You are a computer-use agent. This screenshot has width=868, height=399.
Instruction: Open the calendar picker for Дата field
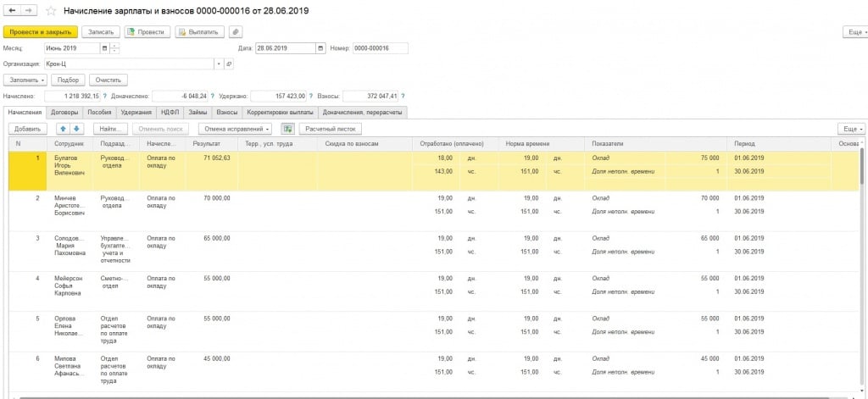point(320,48)
